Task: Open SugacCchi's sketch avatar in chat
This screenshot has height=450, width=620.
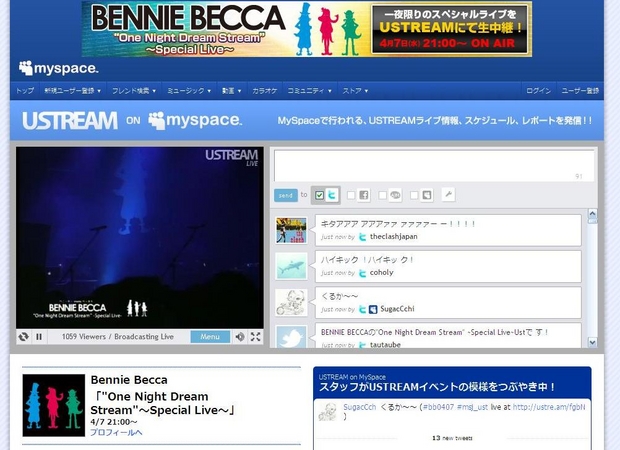Action: pos(291,303)
